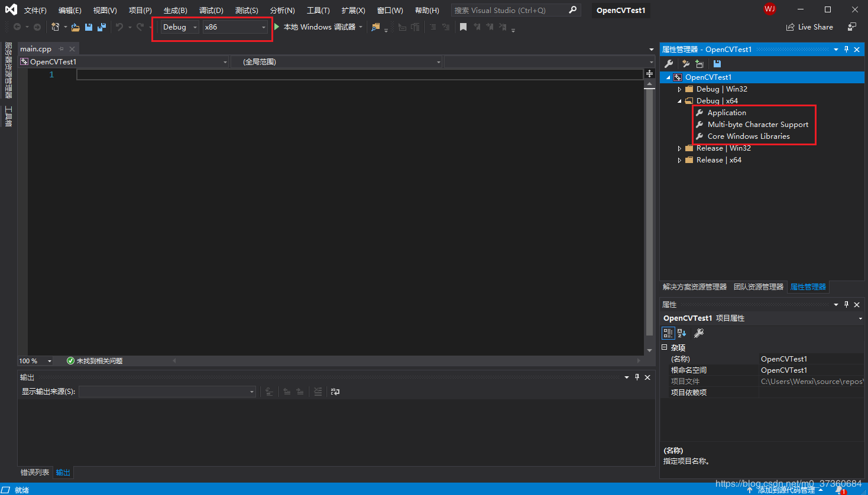The height and width of the screenshot is (495, 868).
Task: Switch Properties panel to categorized view
Action: [668, 333]
